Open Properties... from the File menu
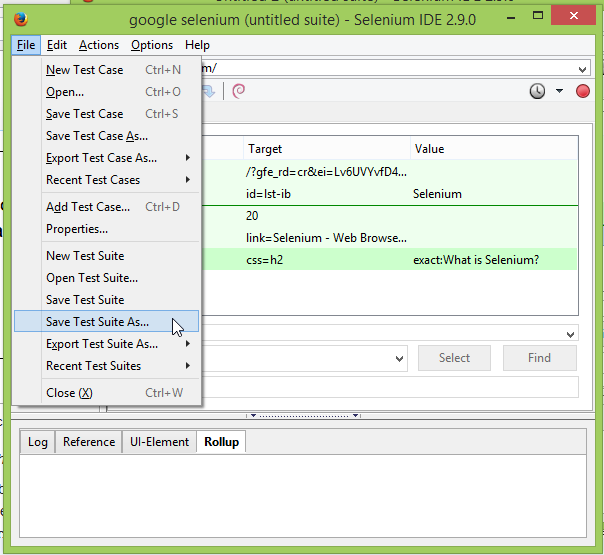 [106, 229]
